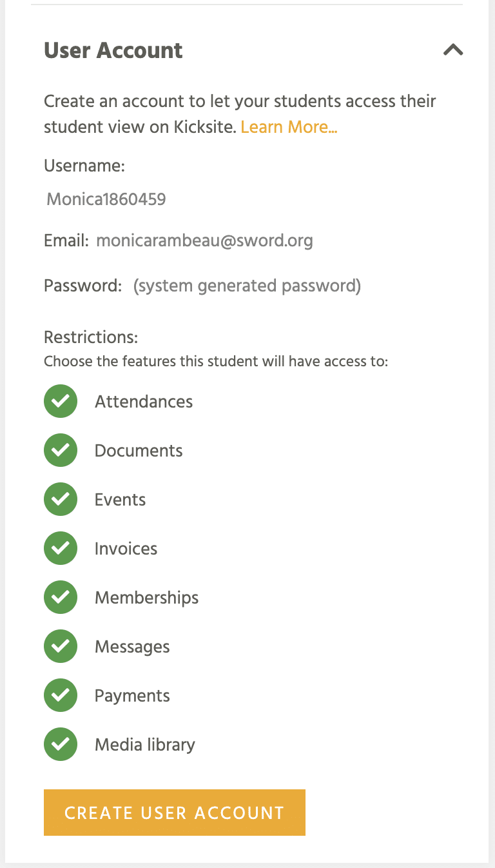Image resolution: width=495 pixels, height=868 pixels.
Task: Click the Payments label text
Action: (x=132, y=696)
